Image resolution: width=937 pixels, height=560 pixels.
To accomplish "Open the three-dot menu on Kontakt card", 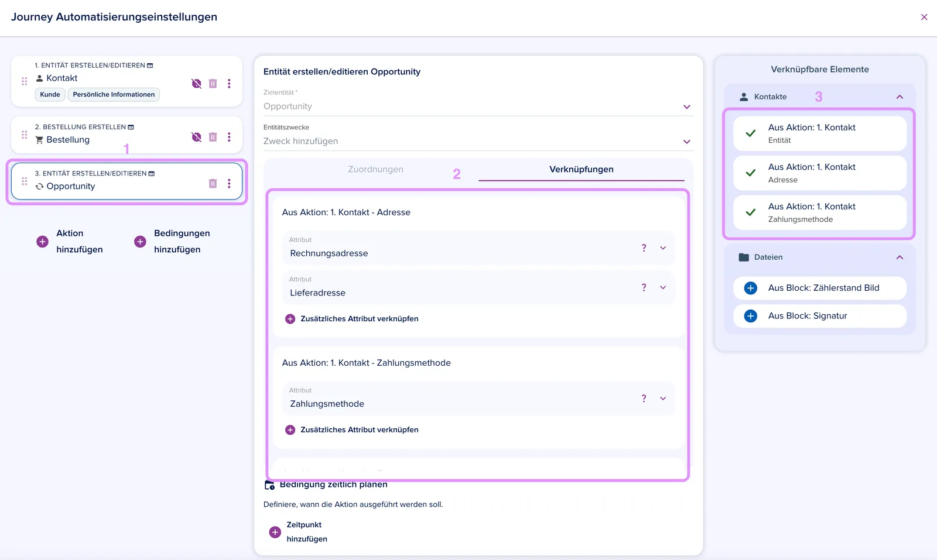I will (x=229, y=84).
